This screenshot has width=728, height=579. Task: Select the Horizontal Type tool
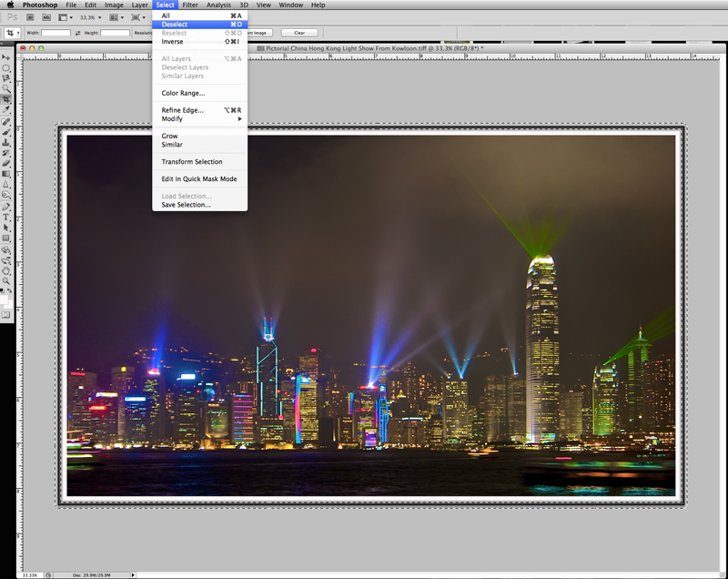pyautogui.click(x=6, y=218)
